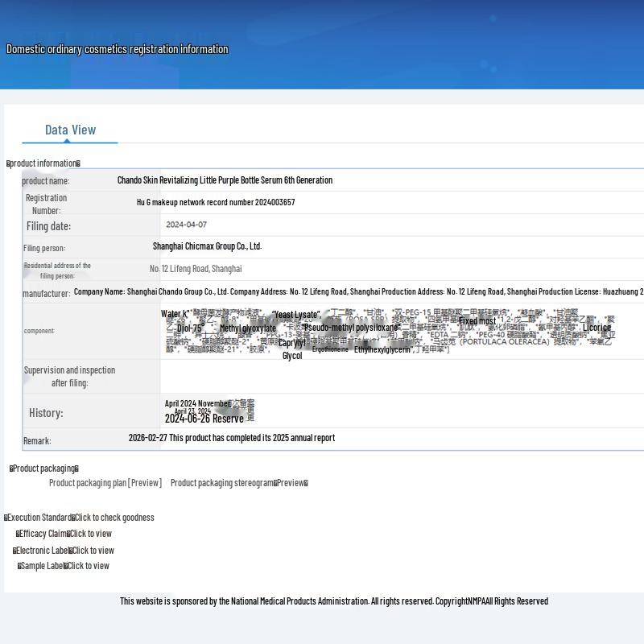Open Product packaging plan Preview link
Viewport: 644px width, 644px height.
[105, 483]
